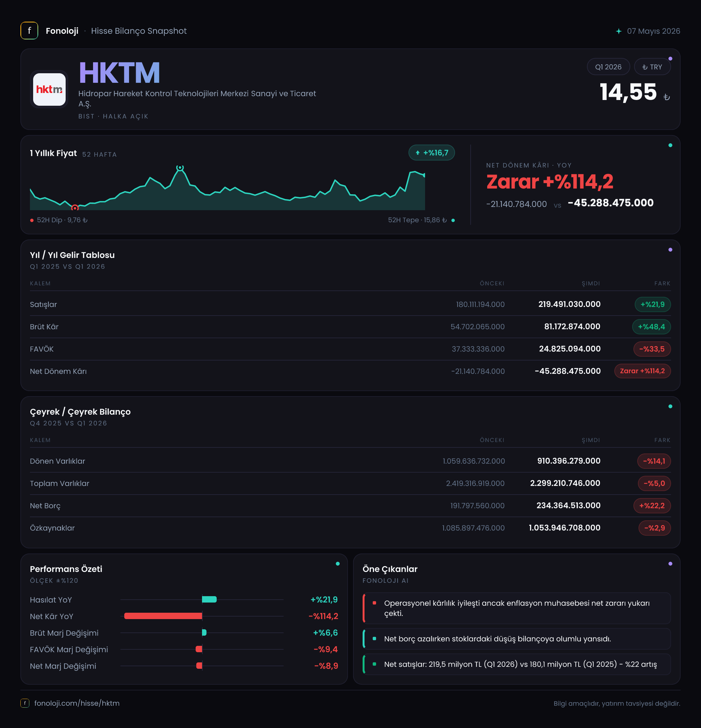Click the Çeyrek / Çeyrek Bilanço heading
The image size is (701, 728).
(x=80, y=412)
